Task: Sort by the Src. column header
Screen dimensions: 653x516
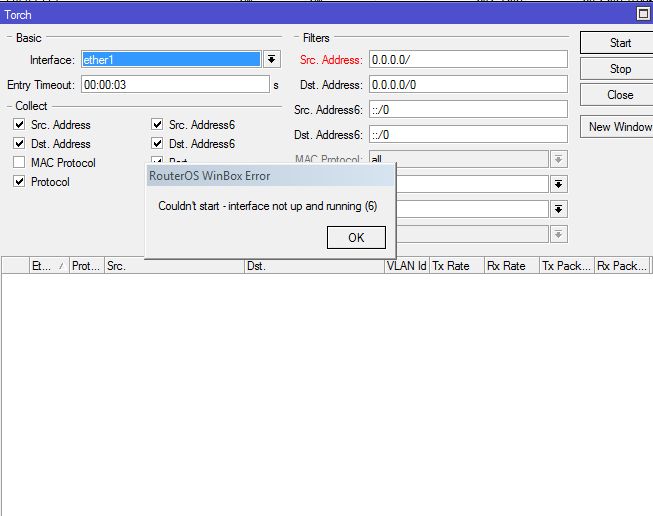Action: point(174,266)
